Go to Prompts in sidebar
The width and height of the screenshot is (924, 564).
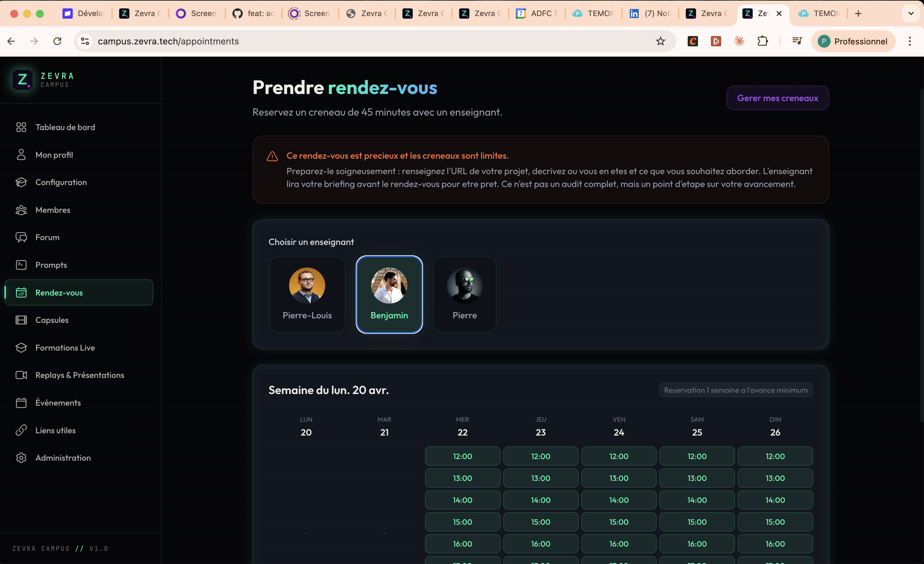(51, 265)
